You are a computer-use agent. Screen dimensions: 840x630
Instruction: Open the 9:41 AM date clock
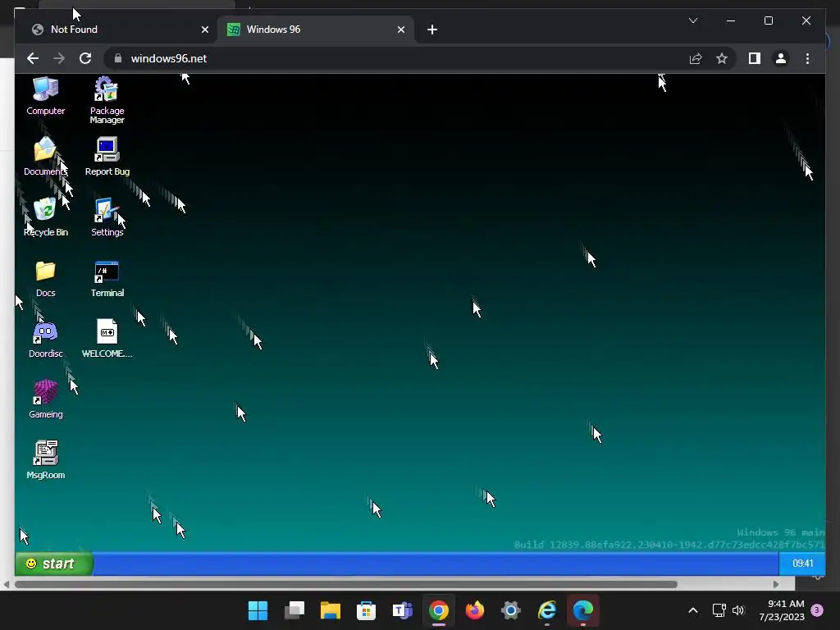click(782, 610)
